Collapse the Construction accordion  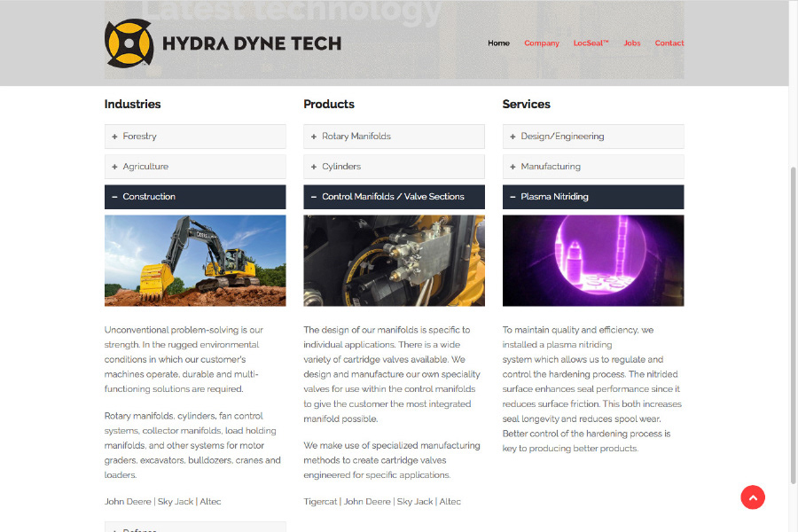[x=195, y=197]
